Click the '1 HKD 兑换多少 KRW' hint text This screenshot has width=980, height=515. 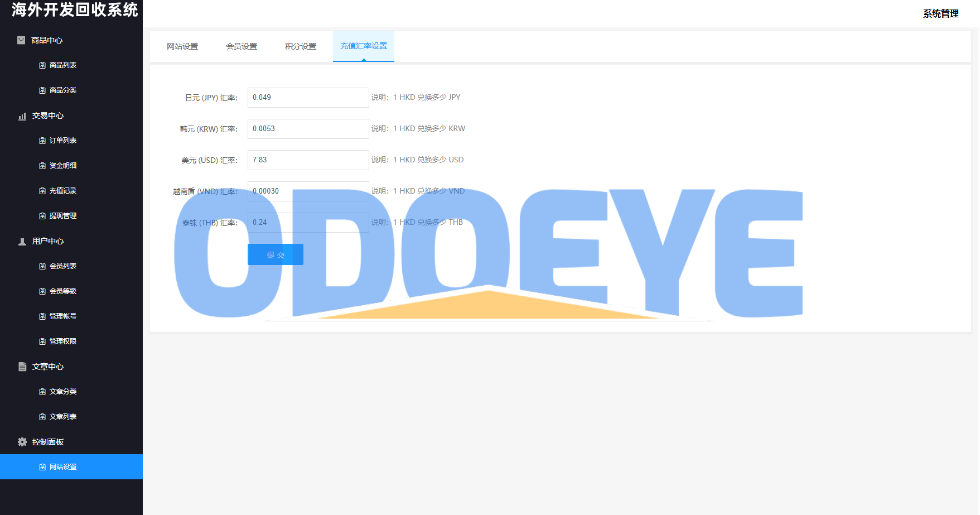[429, 128]
